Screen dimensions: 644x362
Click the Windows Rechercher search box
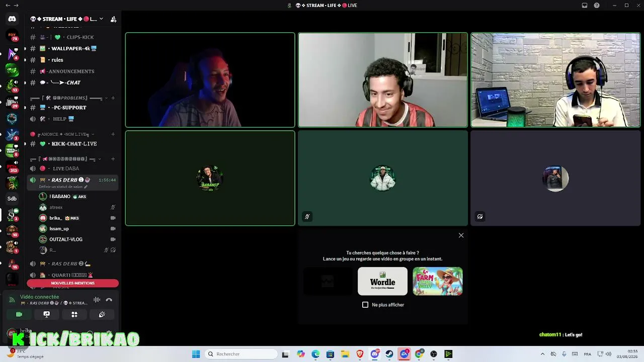coord(242,354)
